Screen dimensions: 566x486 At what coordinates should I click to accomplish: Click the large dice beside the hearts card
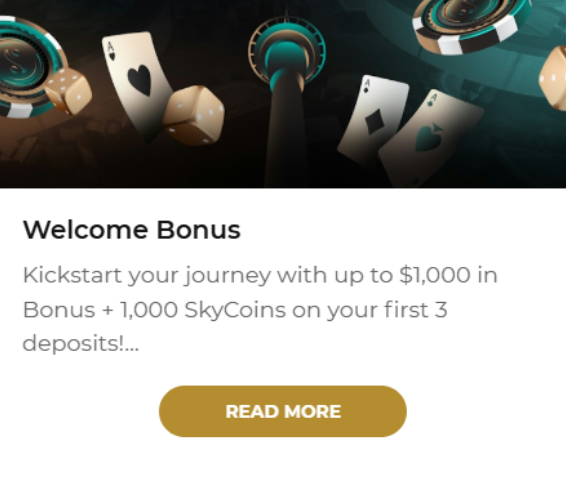click(x=193, y=115)
